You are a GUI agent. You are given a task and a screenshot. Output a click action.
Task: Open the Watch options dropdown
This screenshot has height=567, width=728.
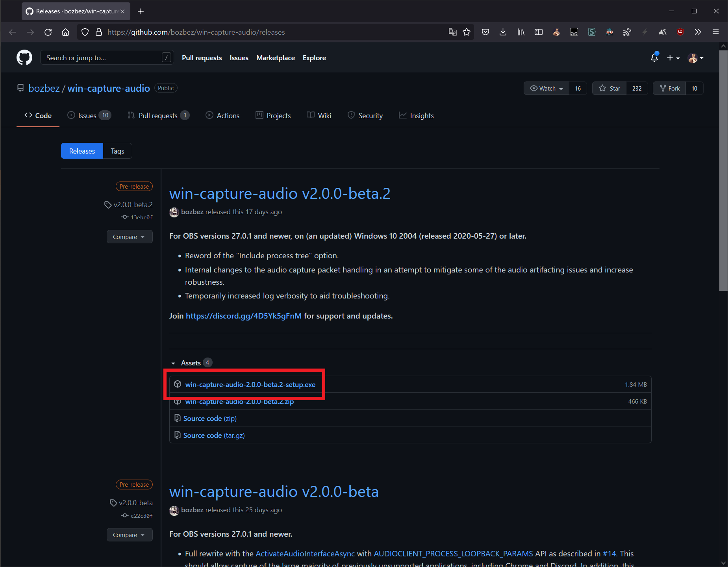coord(546,88)
